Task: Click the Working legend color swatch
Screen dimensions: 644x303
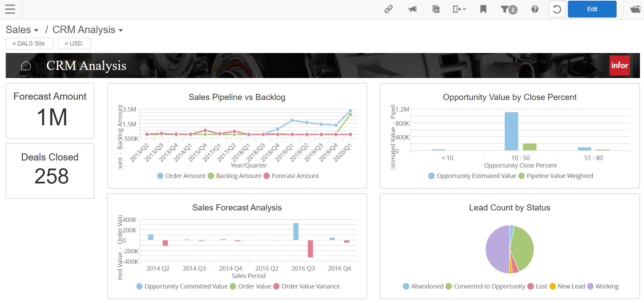Action: point(590,286)
